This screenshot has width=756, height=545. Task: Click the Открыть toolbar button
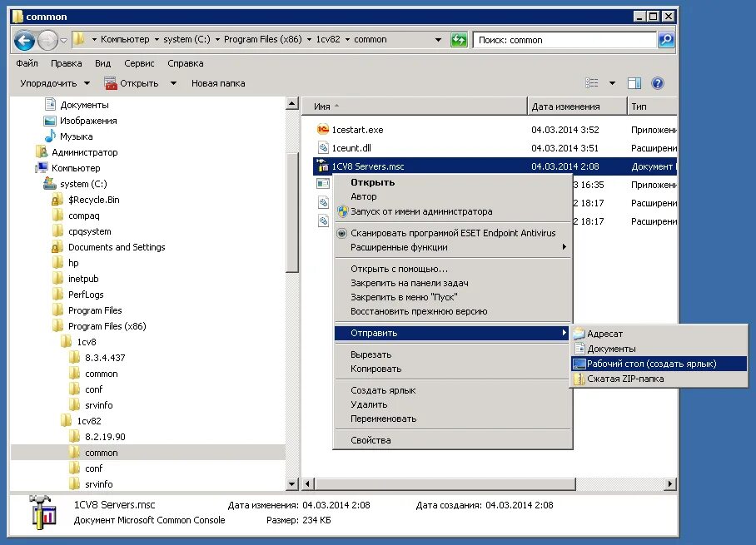coord(132,83)
